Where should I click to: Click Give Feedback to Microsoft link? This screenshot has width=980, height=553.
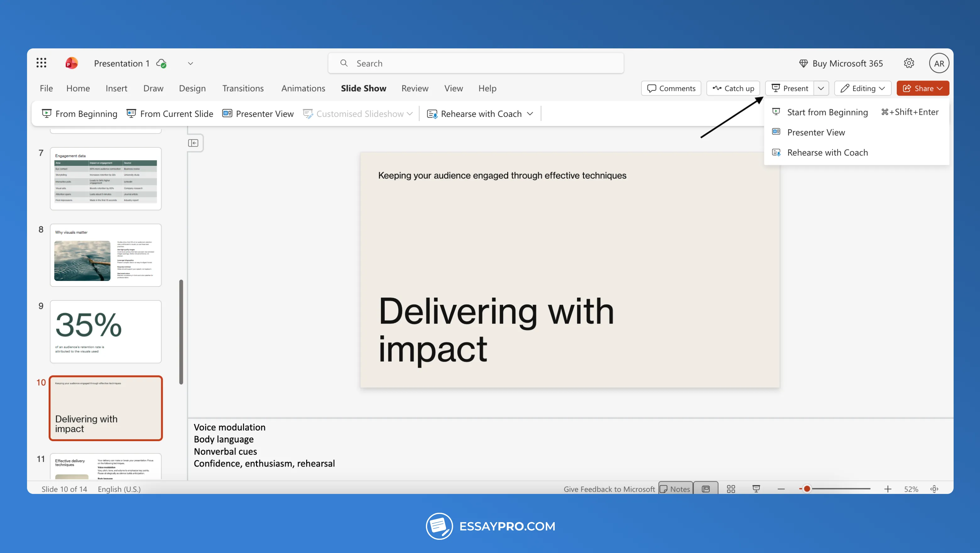[609, 489]
